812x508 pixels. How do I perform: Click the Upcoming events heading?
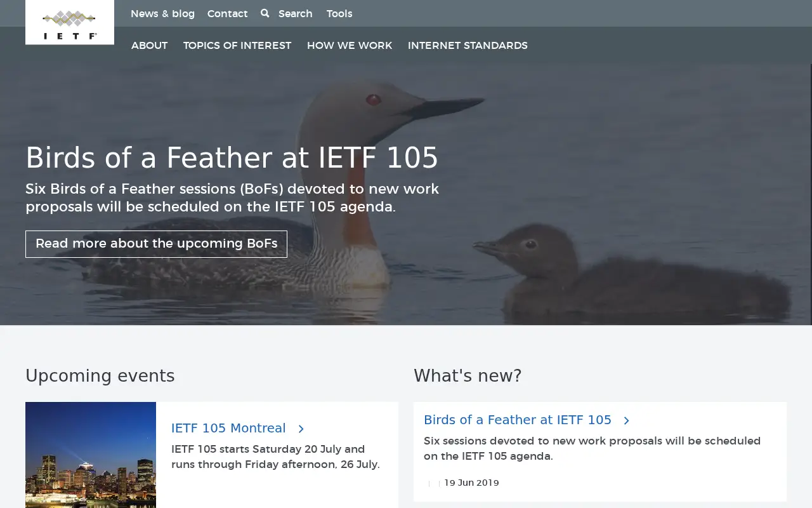100,376
